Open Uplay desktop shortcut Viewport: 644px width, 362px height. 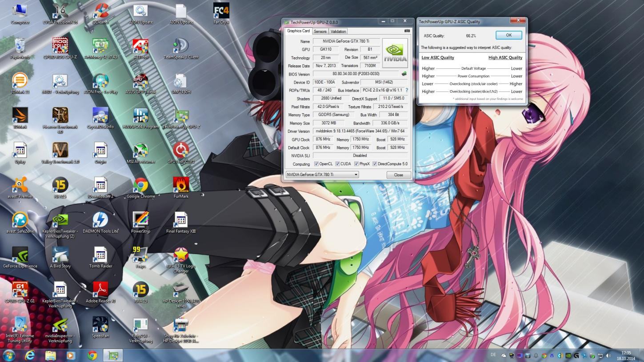(20, 153)
